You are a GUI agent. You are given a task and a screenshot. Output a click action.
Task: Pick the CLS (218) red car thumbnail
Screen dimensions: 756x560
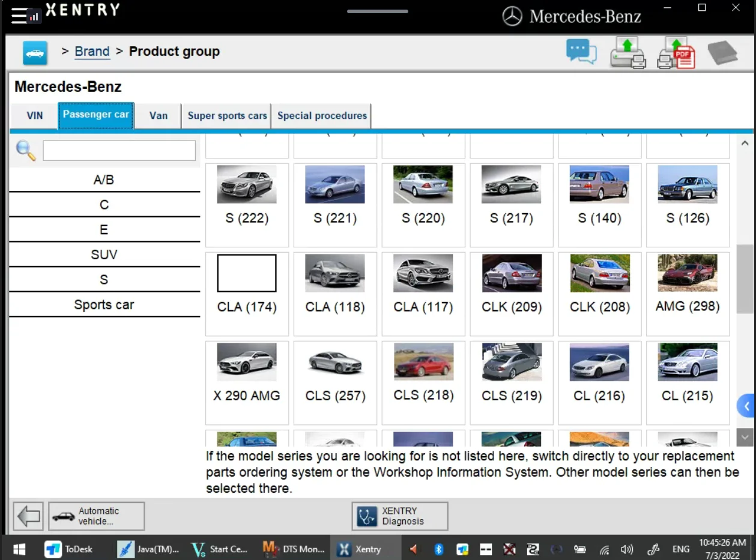click(x=423, y=362)
